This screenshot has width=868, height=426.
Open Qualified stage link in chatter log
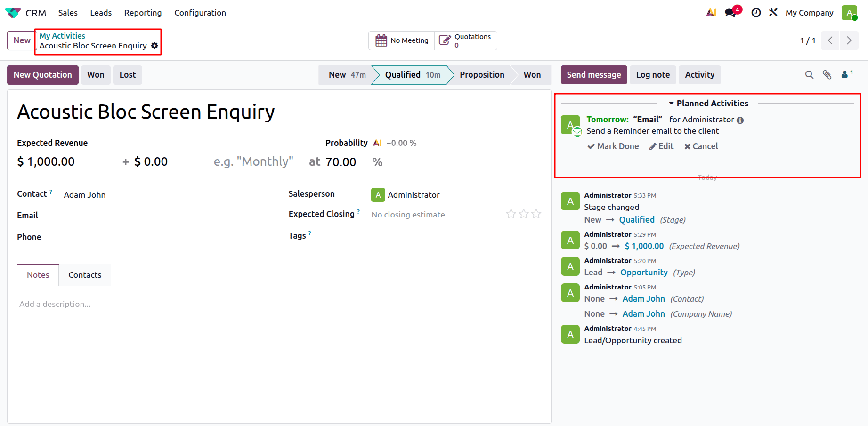(x=637, y=220)
